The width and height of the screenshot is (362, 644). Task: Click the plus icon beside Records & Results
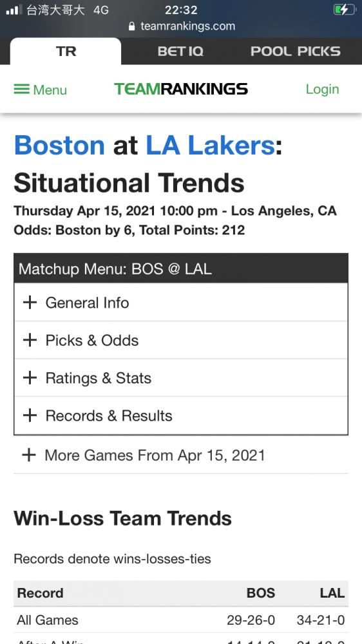pyautogui.click(x=30, y=415)
